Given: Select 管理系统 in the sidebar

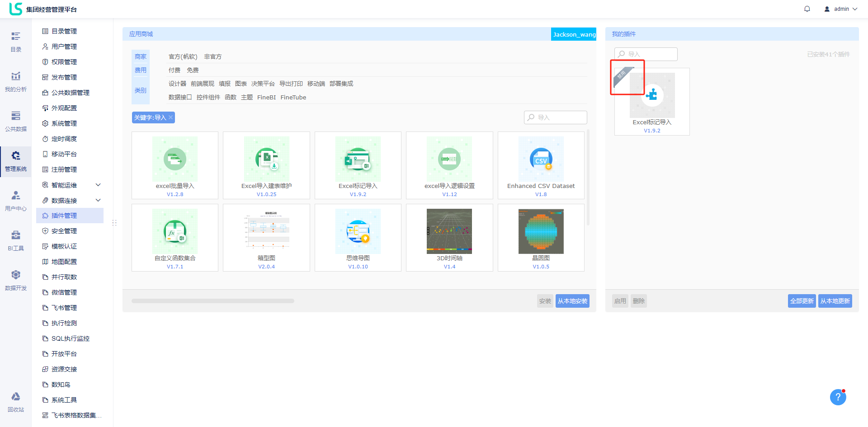Looking at the screenshot, I should pyautogui.click(x=16, y=161).
